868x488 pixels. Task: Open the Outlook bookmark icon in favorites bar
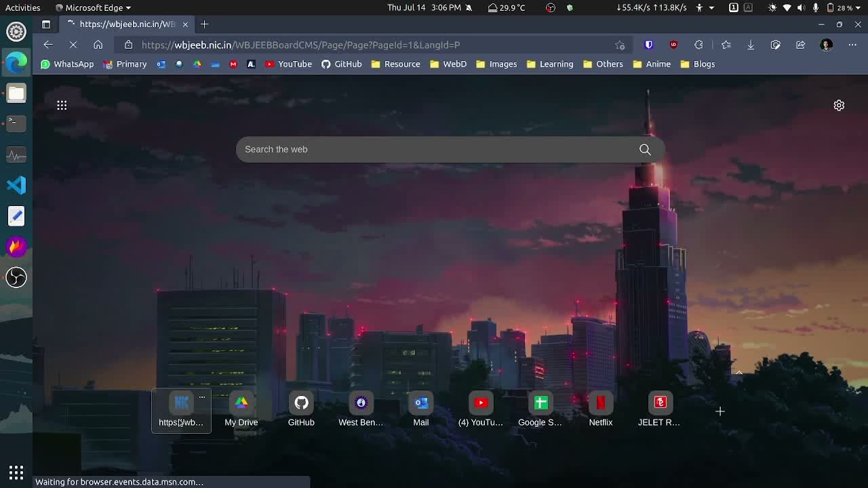(x=161, y=64)
